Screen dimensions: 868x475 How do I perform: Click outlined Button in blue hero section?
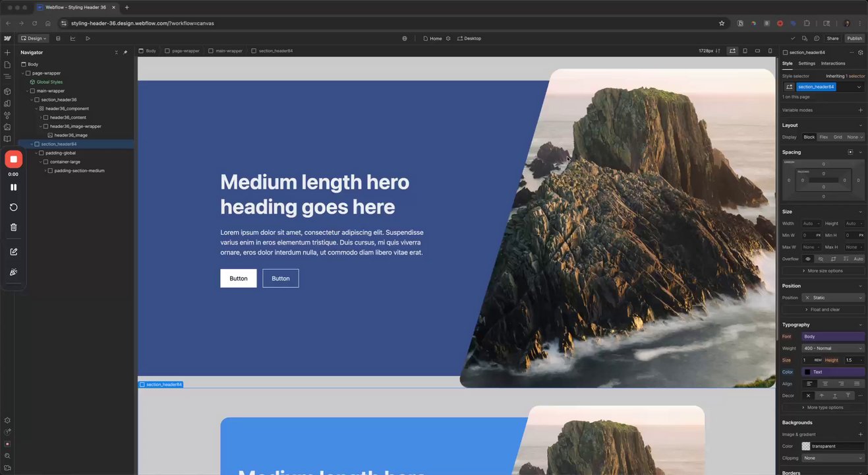coord(281,278)
